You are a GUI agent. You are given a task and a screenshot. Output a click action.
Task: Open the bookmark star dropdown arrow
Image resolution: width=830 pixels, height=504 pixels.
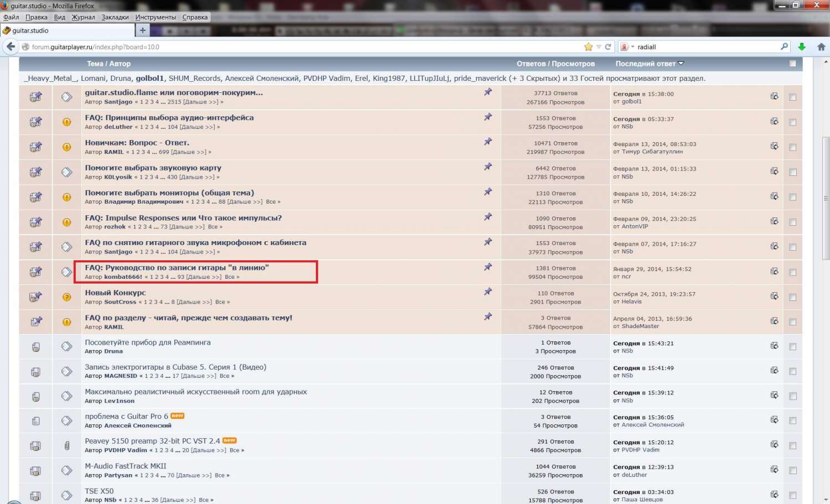click(x=599, y=47)
